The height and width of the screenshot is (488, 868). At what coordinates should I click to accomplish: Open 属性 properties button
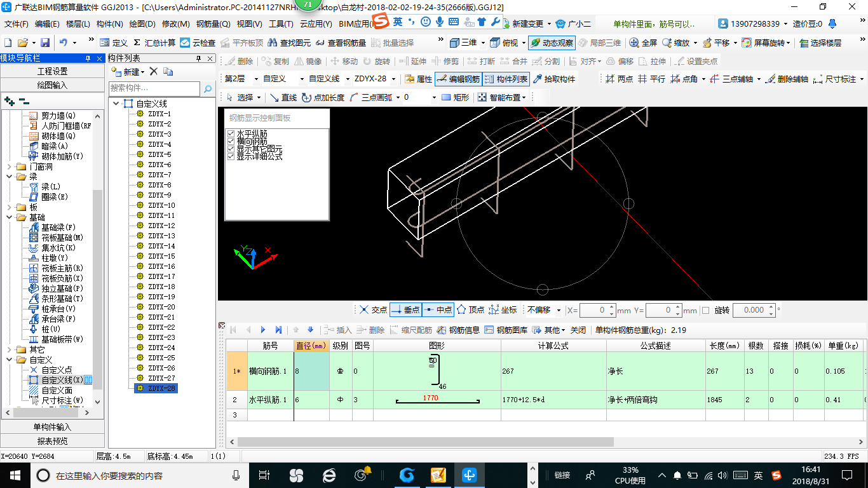pos(419,79)
